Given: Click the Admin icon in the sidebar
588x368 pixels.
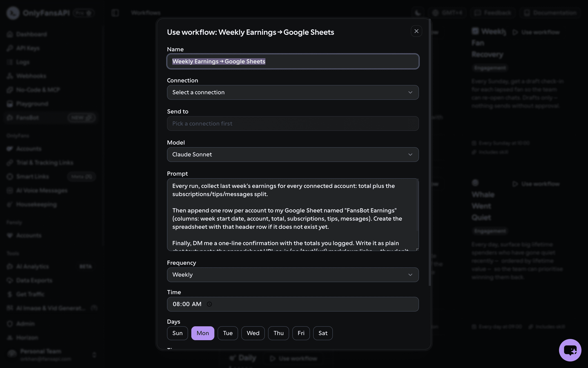Looking at the screenshot, I should [10, 324].
